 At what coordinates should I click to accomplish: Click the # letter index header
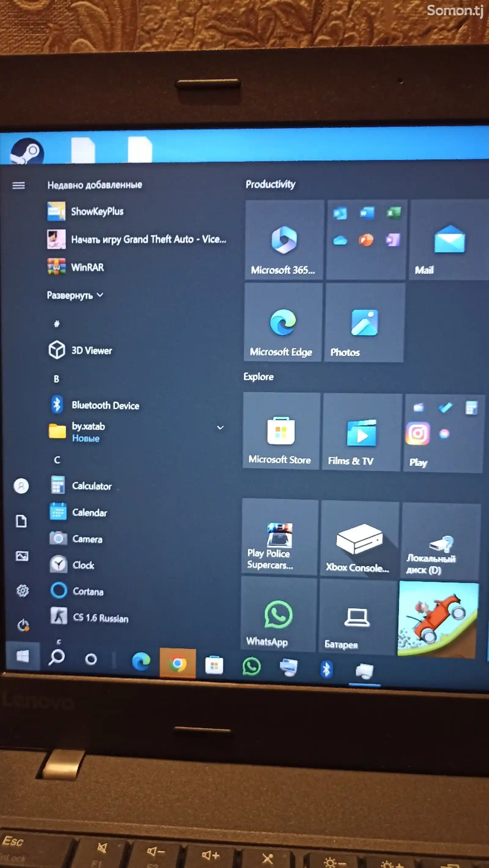pos(57,324)
